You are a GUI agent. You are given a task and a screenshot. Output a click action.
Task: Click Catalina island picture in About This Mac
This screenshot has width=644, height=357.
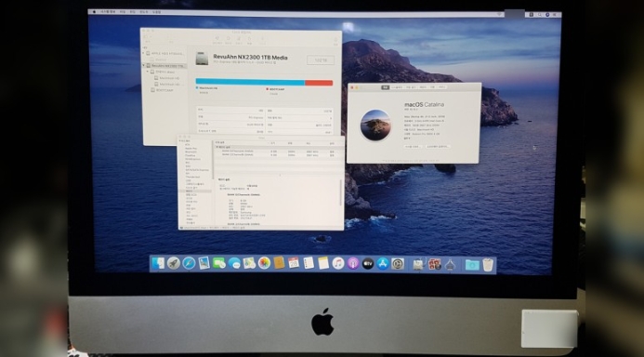(375, 126)
